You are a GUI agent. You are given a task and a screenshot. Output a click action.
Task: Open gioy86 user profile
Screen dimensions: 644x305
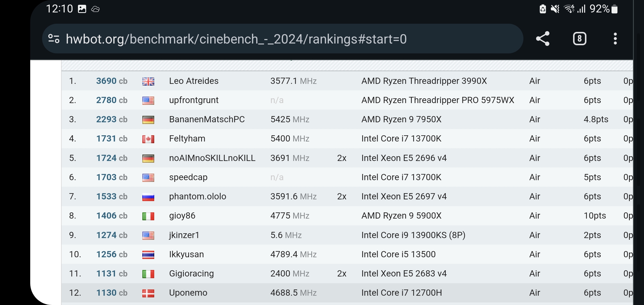(x=182, y=216)
